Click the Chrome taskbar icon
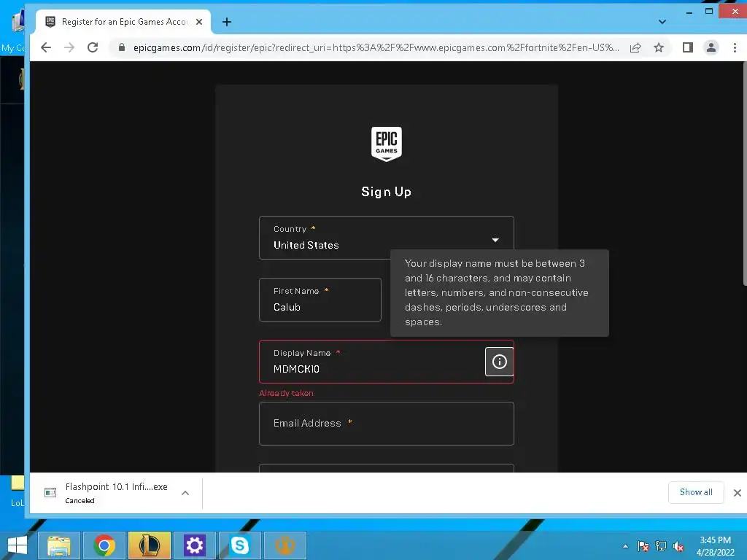Viewport: 747px width, 560px height. pyautogui.click(x=104, y=545)
